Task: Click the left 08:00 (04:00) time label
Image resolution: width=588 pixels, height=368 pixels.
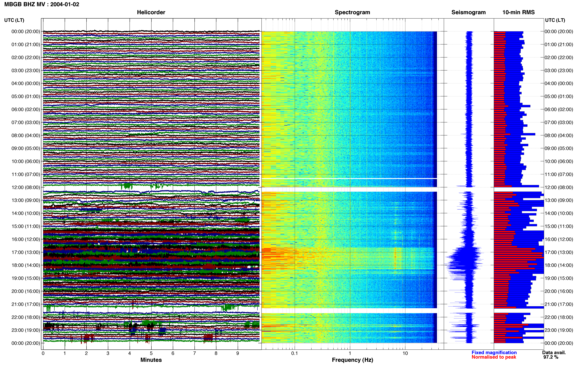Action: 26,136
